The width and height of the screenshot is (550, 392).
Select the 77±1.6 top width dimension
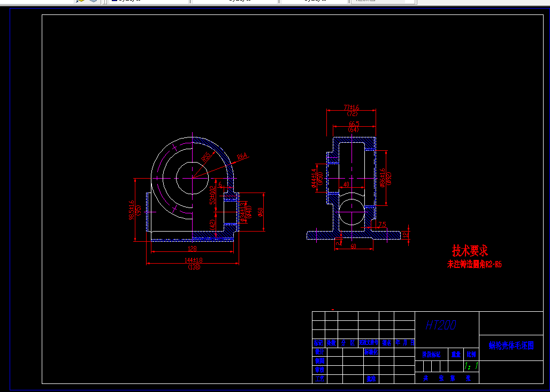[x=351, y=107]
